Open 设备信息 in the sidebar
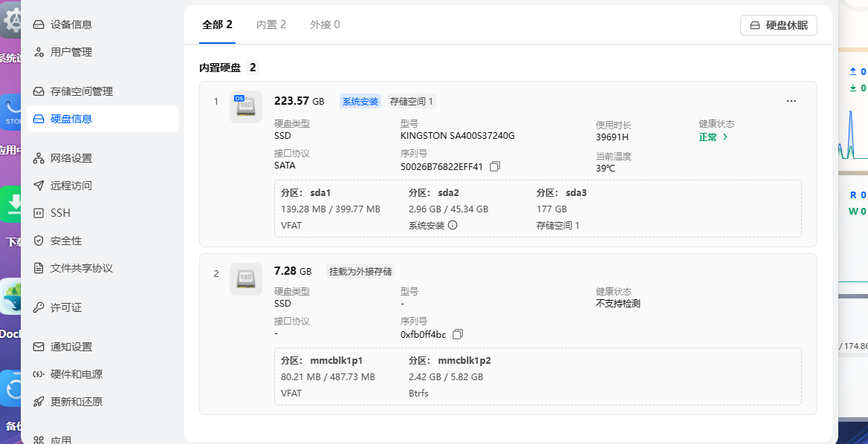Viewport: 868px width, 444px height. [x=71, y=25]
